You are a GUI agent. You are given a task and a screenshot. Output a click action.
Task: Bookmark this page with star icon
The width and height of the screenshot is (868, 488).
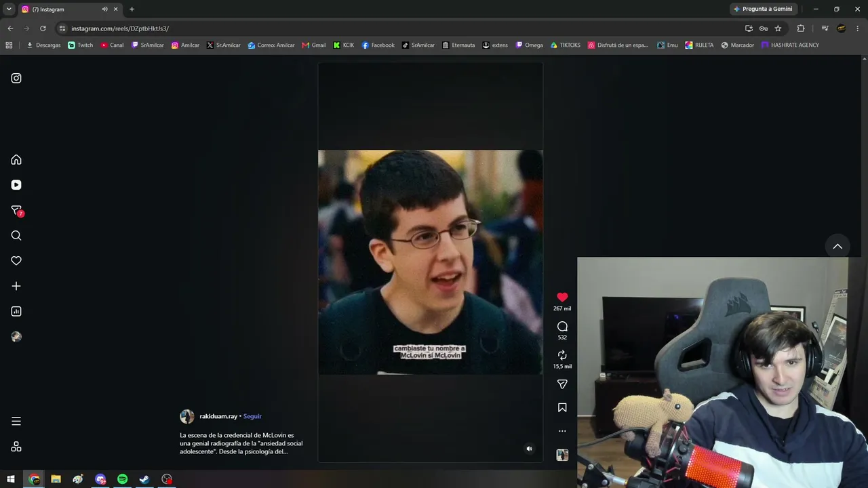778,28
